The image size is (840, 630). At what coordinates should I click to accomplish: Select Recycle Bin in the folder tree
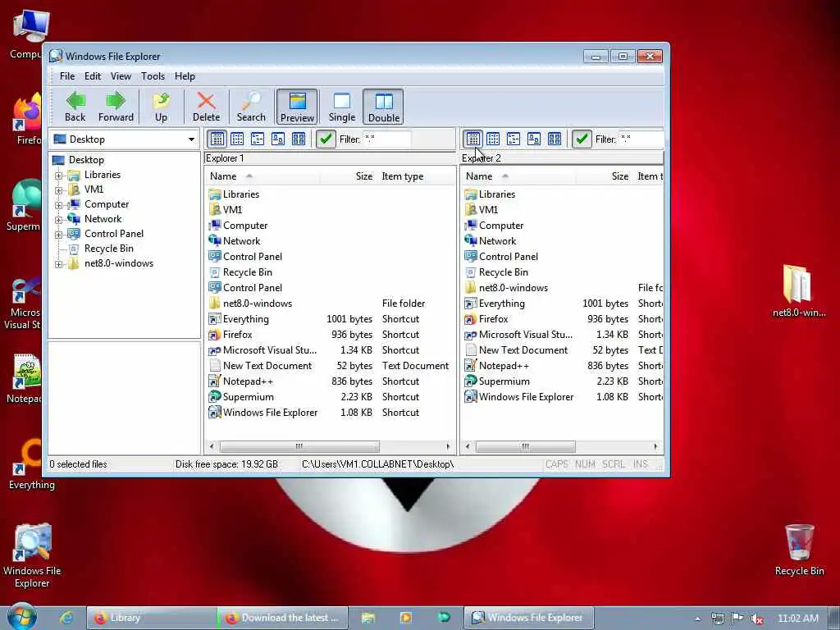(109, 249)
